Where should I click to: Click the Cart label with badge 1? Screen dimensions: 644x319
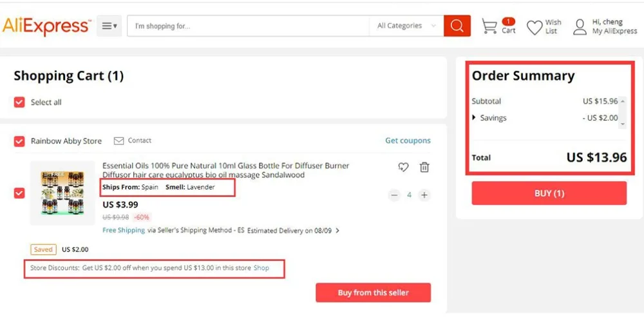tap(509, 26)
